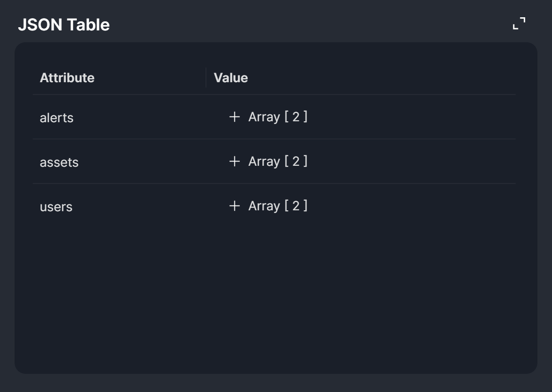The width and height of the screenshot is (552, 392).
Task: Click the assets "Array [ 2 ]" value text
Action: [277, 161]
